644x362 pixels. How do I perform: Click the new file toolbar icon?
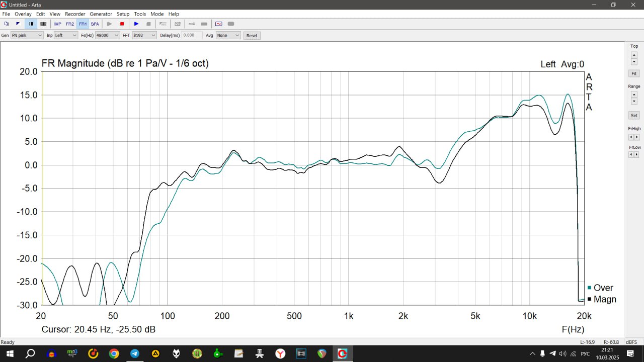coord(7,24)
